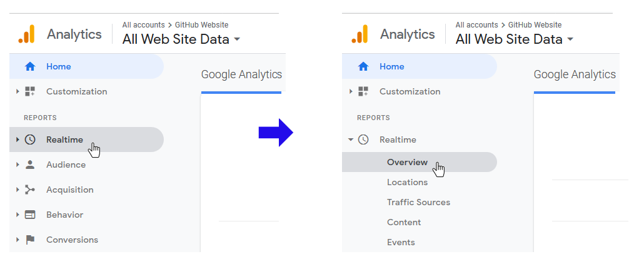
Task: Click the Customization grid icon in the right screenshot
Action: pyautogui.click(x=363, y=91)
